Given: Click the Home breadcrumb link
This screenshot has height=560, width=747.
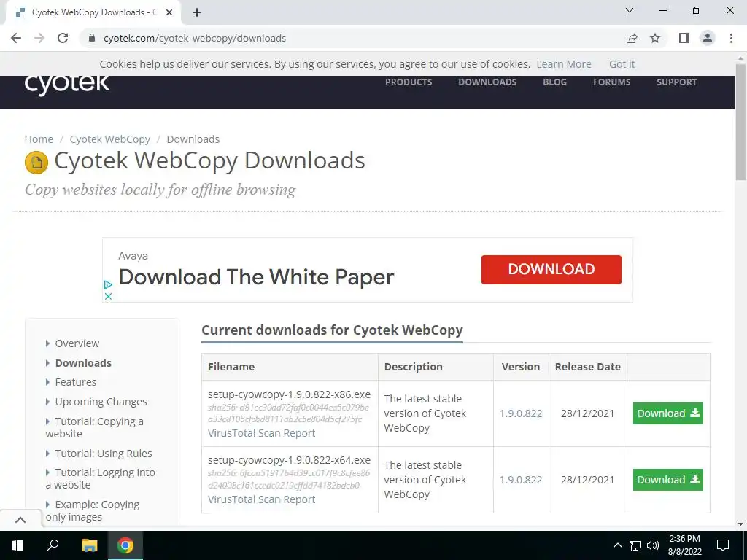Looking at the screenshot, I should 39,139.
